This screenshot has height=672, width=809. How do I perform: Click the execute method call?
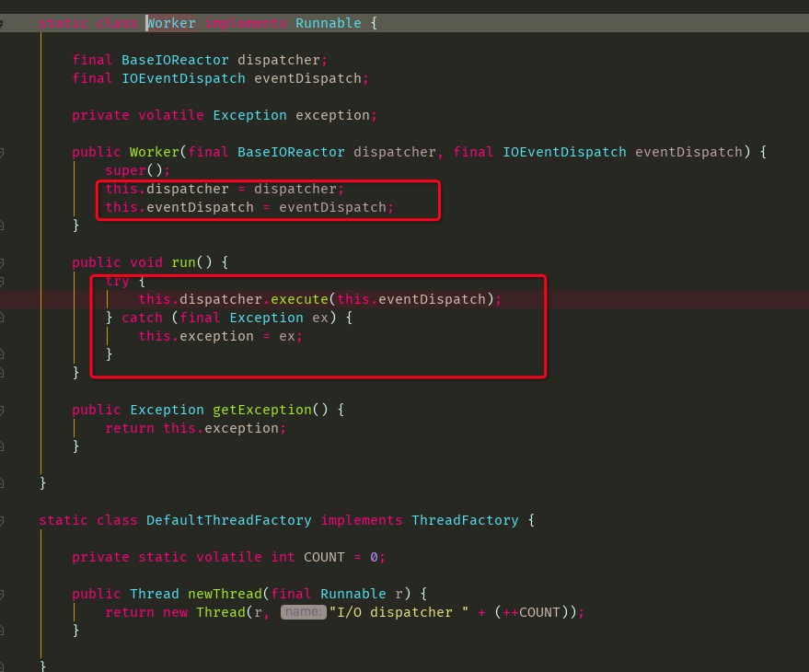point(299,299)
